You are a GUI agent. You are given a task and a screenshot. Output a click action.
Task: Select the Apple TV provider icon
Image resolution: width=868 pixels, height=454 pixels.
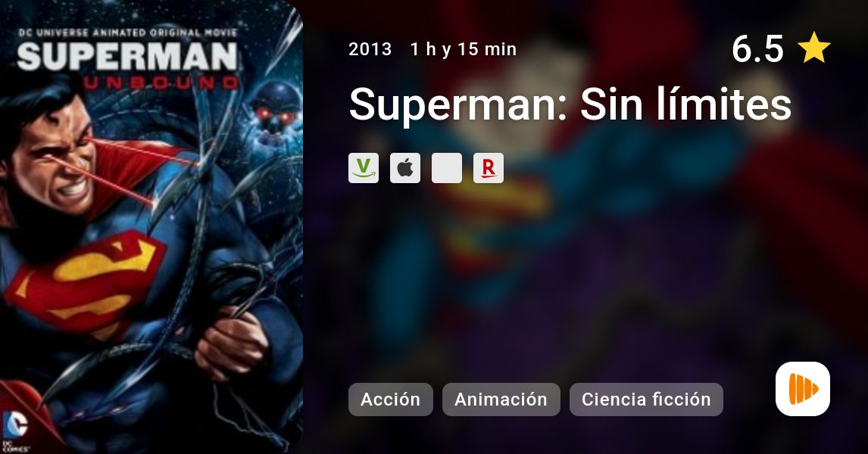click(x=405, y=168)
